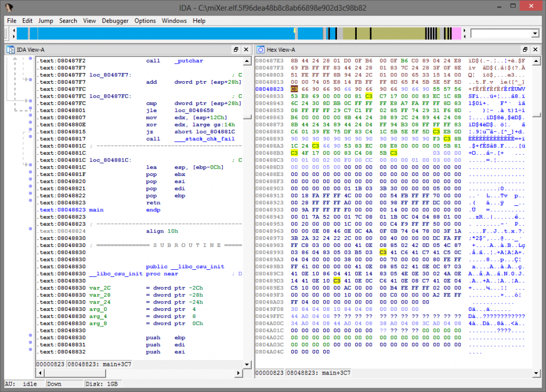Click the Hex View-A vertical scrollbar thumb
Image resolution: width=546 pixels, height=392 pixels.
[x=536, y=115]
